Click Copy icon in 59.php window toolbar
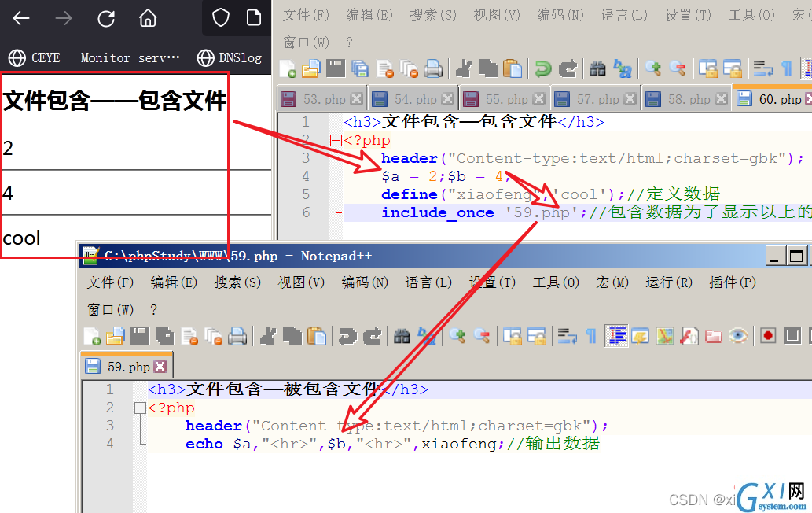This screenshot has height=513, width=812. (x=292, y=336)
